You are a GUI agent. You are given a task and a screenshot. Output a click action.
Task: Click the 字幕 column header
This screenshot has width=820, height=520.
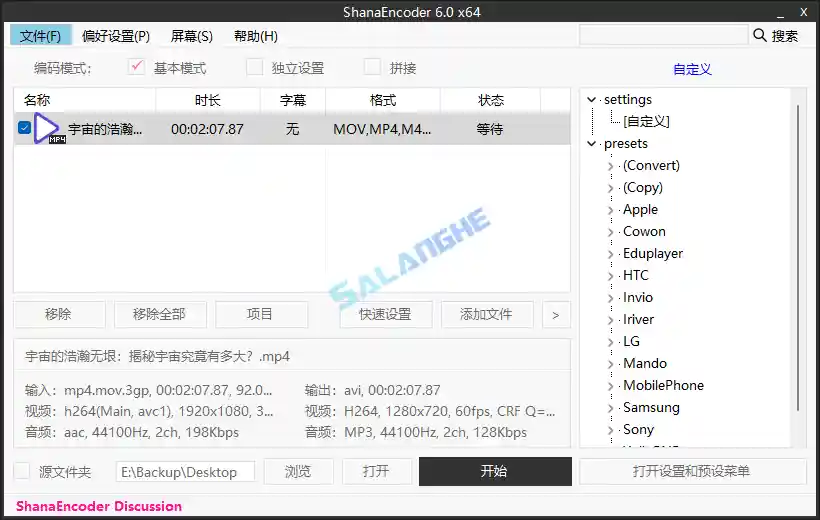(293, 100)
